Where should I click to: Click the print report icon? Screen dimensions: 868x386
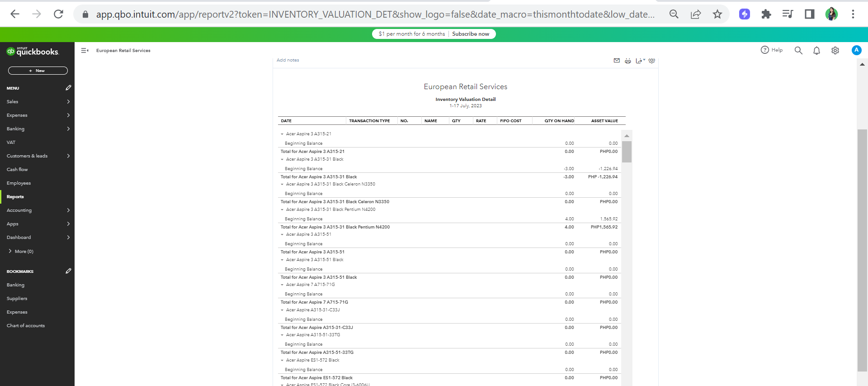coord(628,61)
